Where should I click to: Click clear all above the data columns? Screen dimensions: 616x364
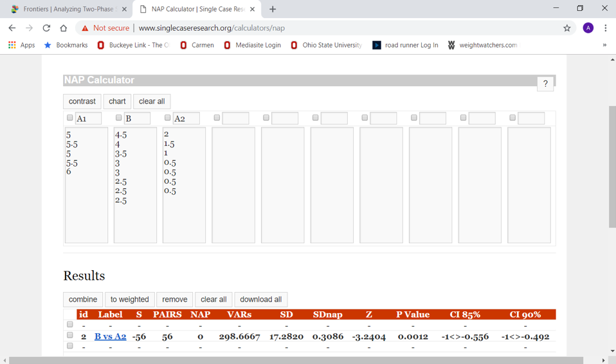[x=152, y=102]
